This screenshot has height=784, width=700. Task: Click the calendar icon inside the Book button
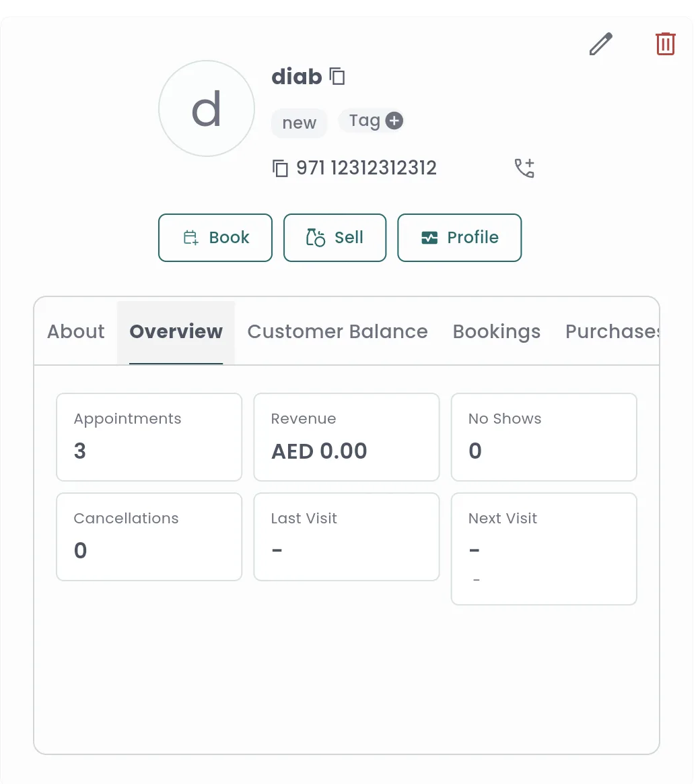click(x=190, y=237)
